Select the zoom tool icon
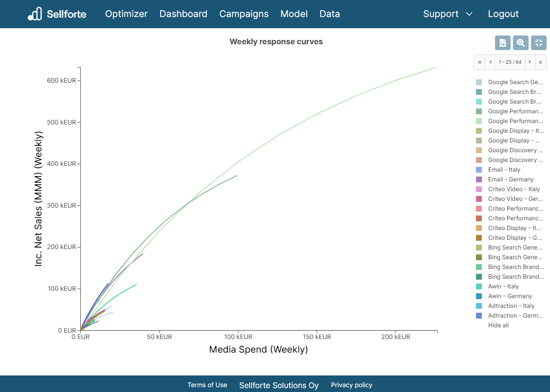 click(521, 43)
